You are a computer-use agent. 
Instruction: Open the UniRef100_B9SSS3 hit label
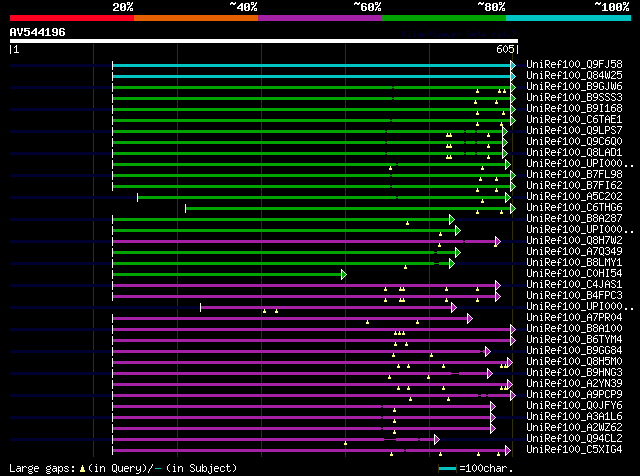[574, 98]
